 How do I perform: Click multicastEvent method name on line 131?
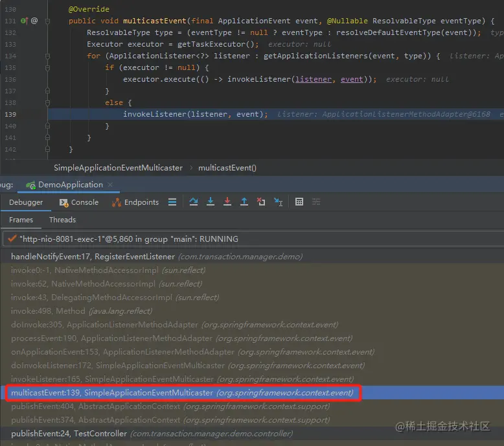coord(155,21)
